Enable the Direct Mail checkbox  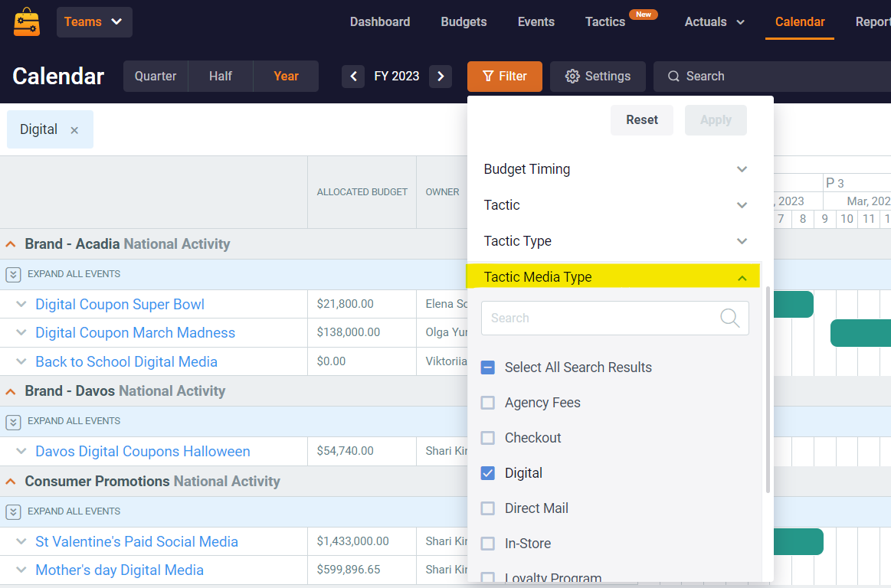click(488, 508)
